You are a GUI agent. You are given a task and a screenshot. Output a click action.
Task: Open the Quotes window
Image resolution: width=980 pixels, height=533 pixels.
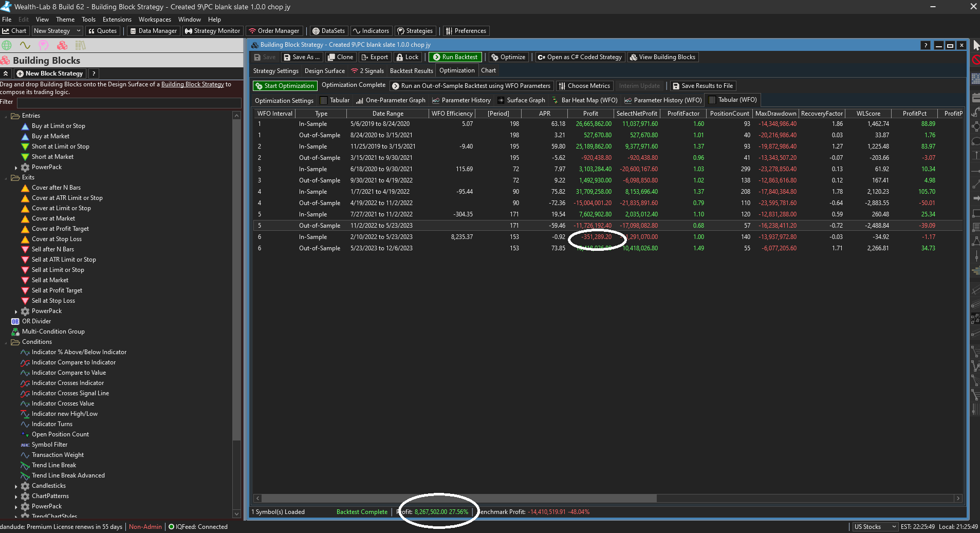[103, 30]
